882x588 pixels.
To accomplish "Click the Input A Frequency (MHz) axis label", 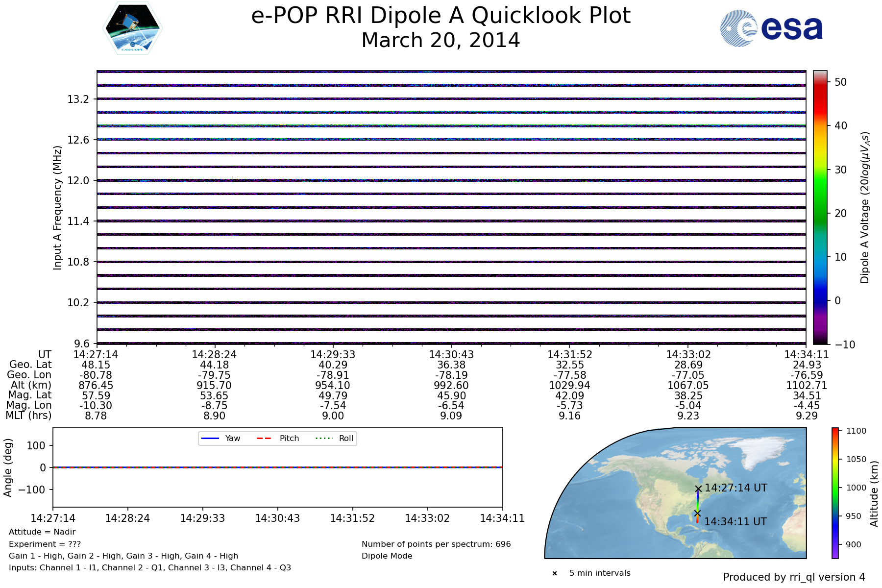I will (x=57, y=207).
